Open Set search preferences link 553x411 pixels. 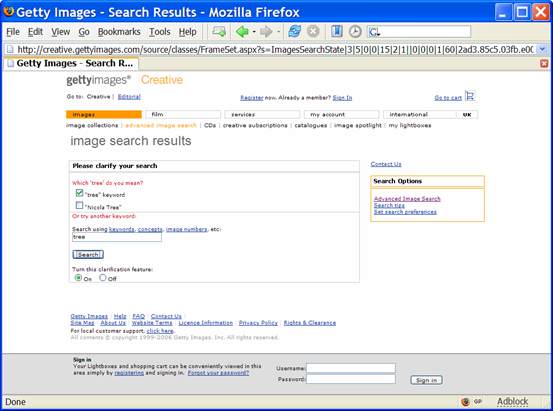coord(405,212)
